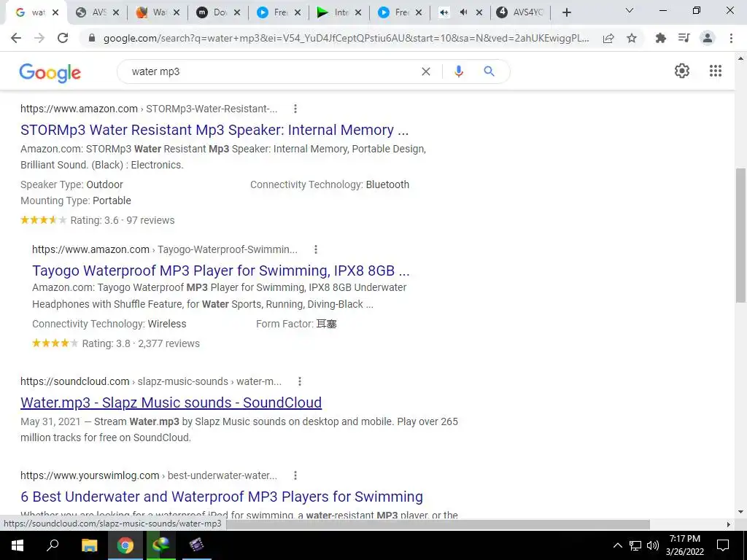Open Google search settings gear
The image size is (747, 560).
tap(682, 71)
